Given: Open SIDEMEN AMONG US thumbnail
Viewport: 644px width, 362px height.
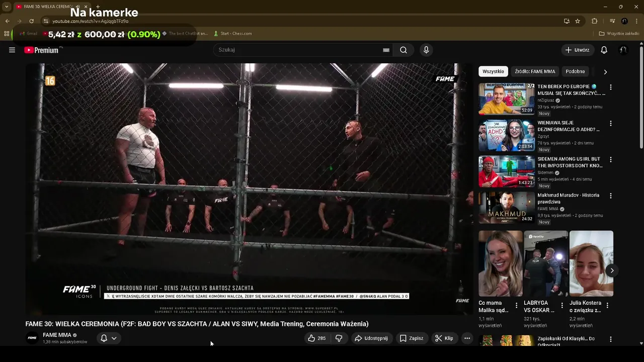Looking at the screenshot, I should [x=506, y=171].
